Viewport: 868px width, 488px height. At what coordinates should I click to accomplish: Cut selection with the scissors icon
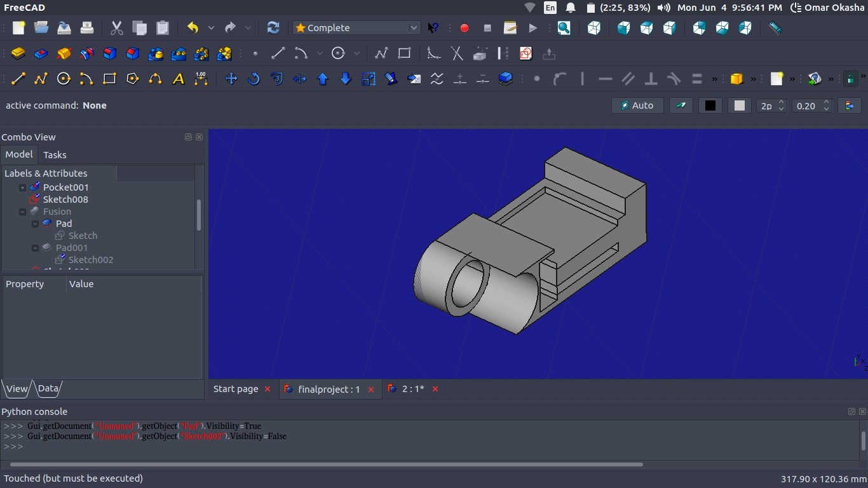tap(117, 28)
